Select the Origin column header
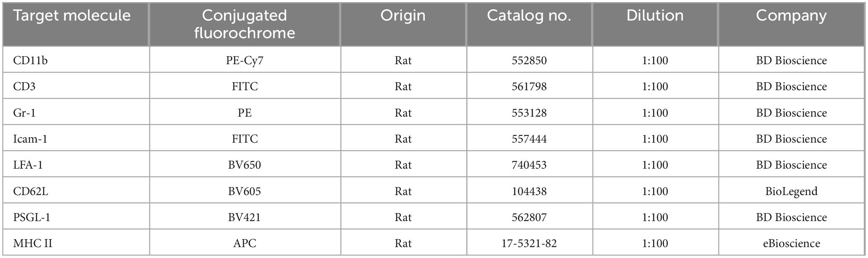This screenshot has width=868, height=258. 403,16
